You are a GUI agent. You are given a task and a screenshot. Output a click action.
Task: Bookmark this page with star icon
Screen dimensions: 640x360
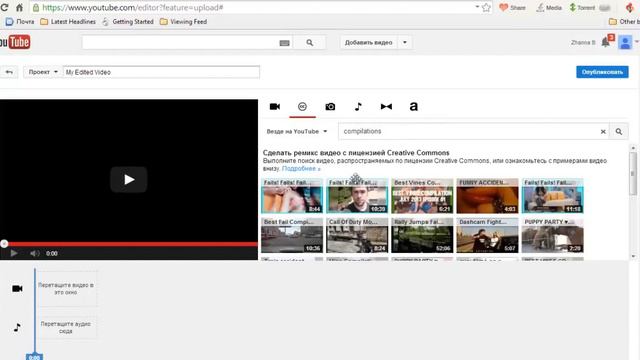coord(486,7)
